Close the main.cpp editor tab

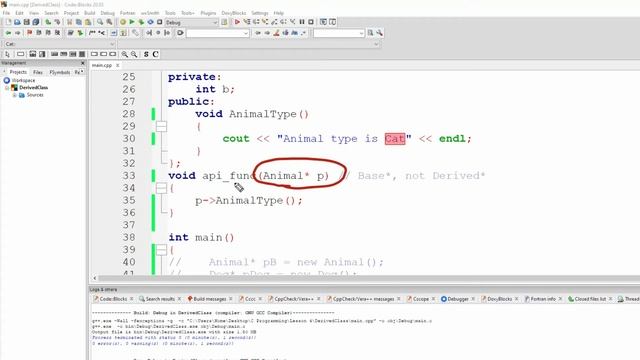point(118,65)
